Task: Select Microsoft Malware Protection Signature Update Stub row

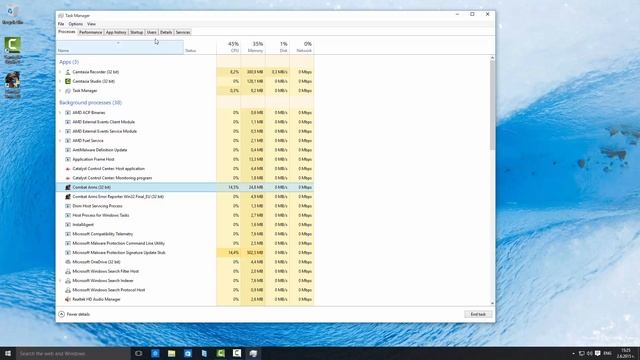Action: [185, 253]
